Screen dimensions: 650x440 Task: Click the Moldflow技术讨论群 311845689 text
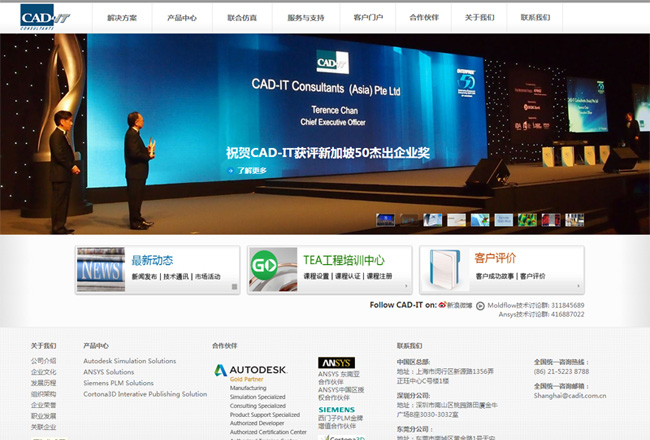click(x=536, y=305)
